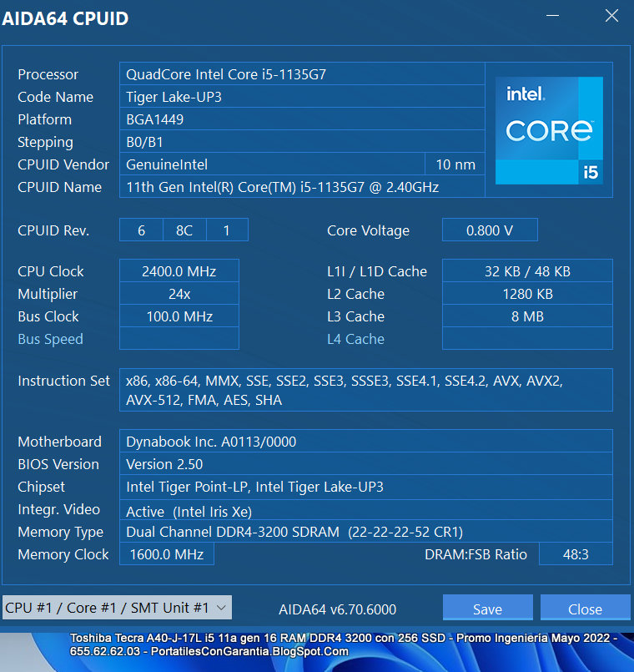Click the Instruction Set list field

pos(366,390)
